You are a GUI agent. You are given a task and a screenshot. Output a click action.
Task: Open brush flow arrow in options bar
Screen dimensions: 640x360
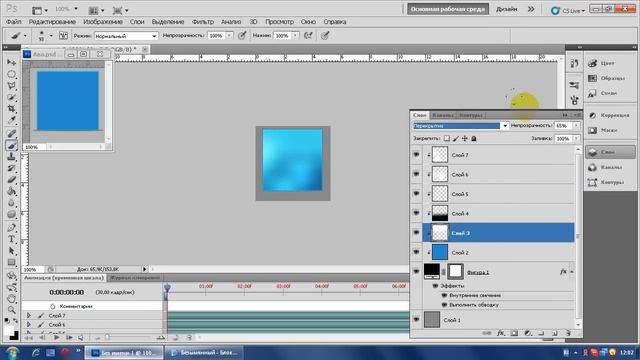pos(295,36)
